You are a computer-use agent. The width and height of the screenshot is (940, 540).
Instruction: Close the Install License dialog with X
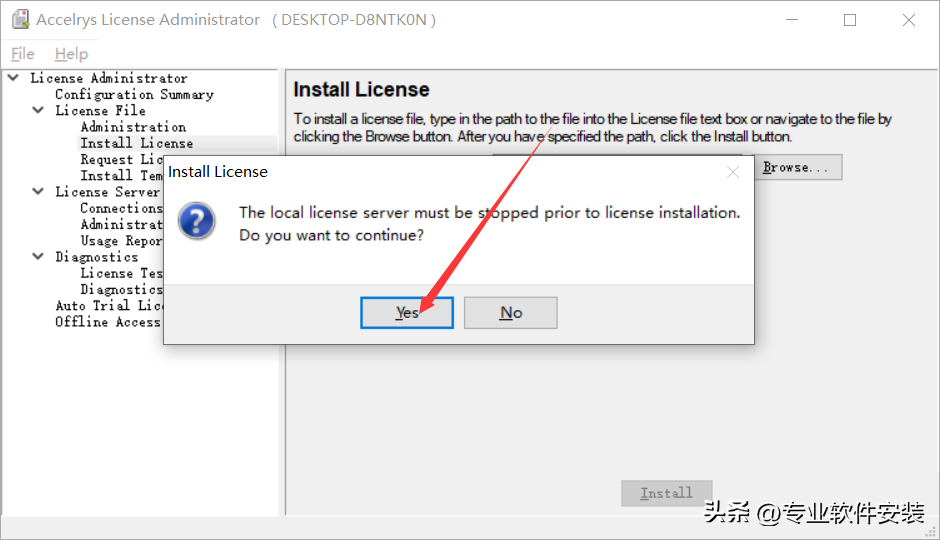pos(733,172)
